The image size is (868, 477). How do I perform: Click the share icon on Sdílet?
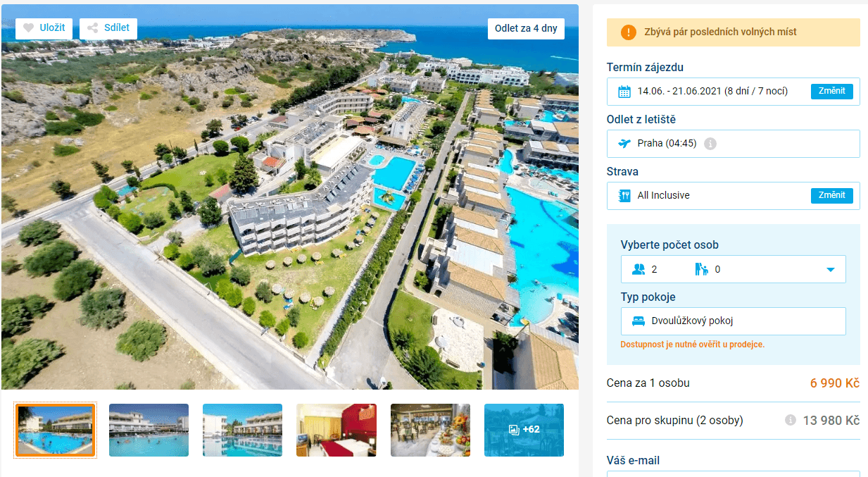[92, 28]
